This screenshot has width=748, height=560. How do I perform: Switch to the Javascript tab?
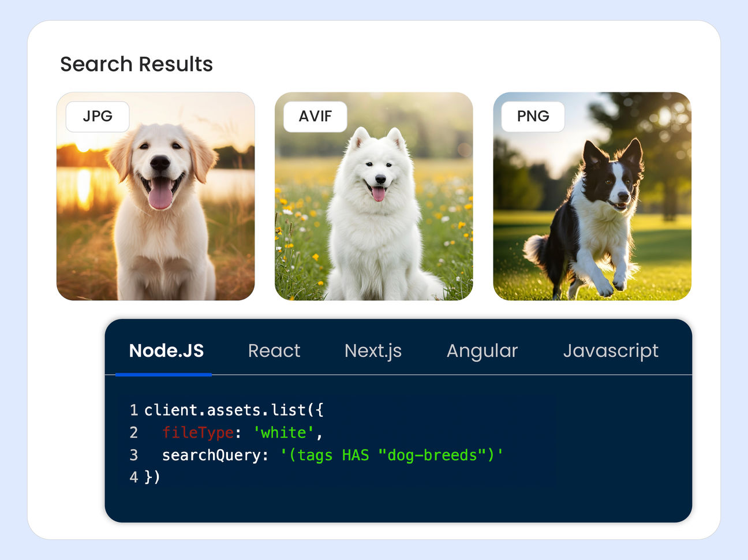point(611,350)
